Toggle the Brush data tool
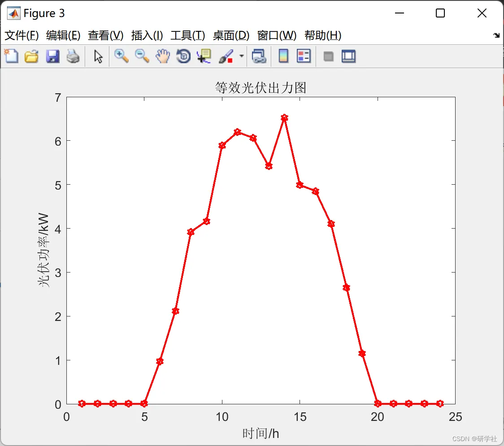The height and width of the screenshot is (446, 504). (226, 56)
